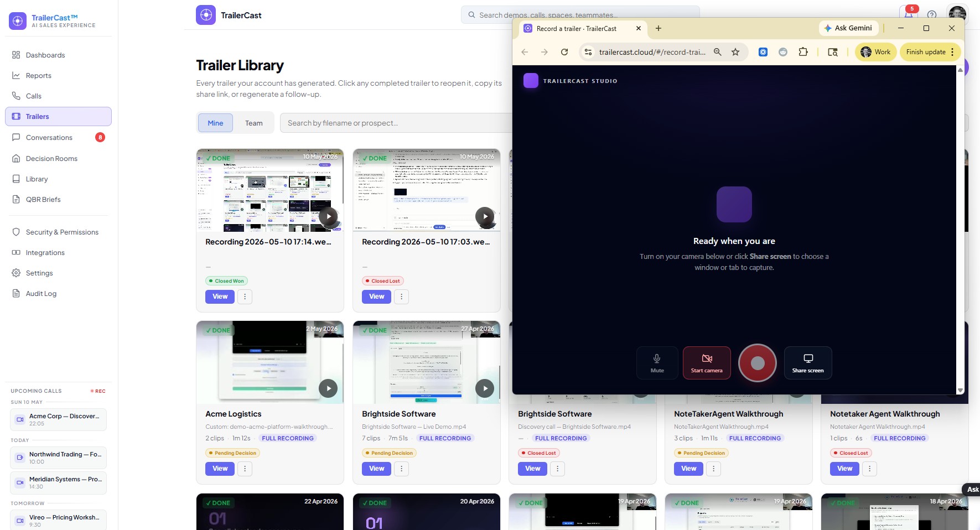Click the Work profile button in browser

click(875, 52)
